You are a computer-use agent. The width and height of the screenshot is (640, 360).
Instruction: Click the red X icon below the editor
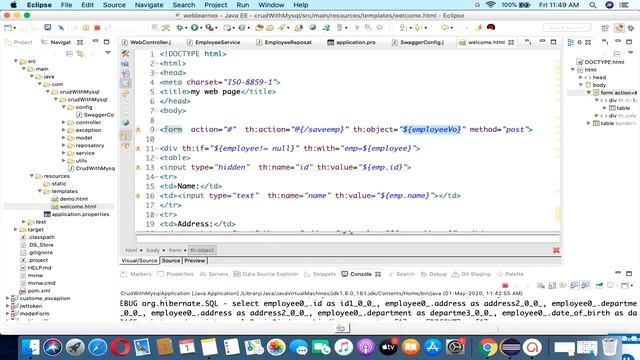pyautogui.click(x=556, y=250)
